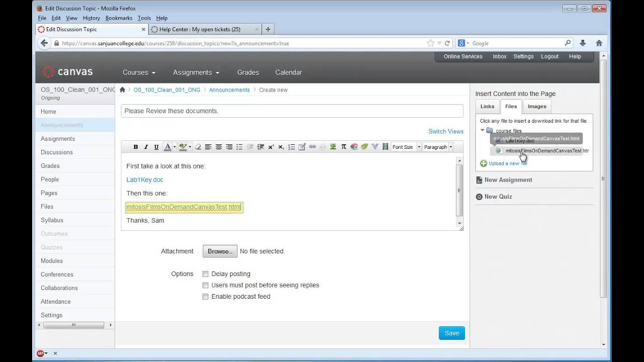The image size is (644, 362).
Task: Click the outdent icon
Action: (250, 147)
